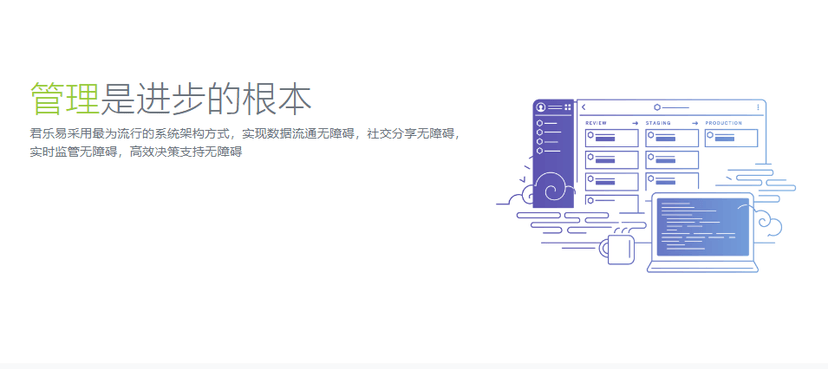
Task: Click the user avatar icon in purple sidebar
Action: pos(540,107)
